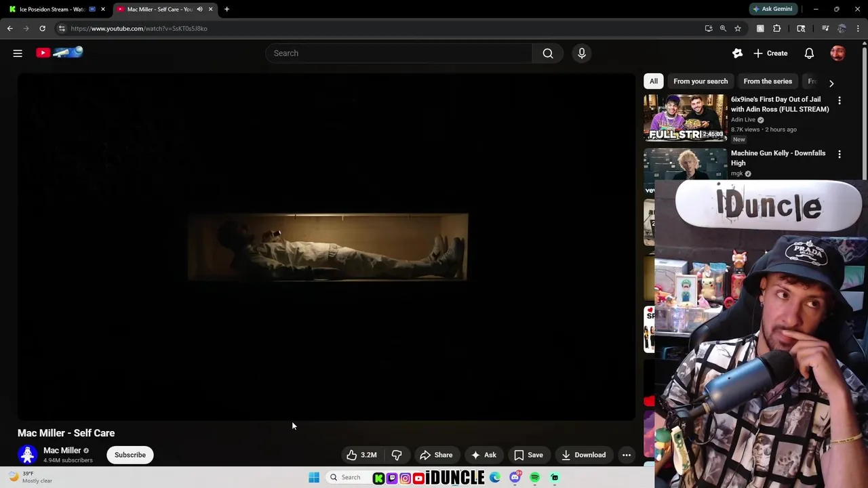Select the All filter chip
868x488 pixels.
pos(654,81)
